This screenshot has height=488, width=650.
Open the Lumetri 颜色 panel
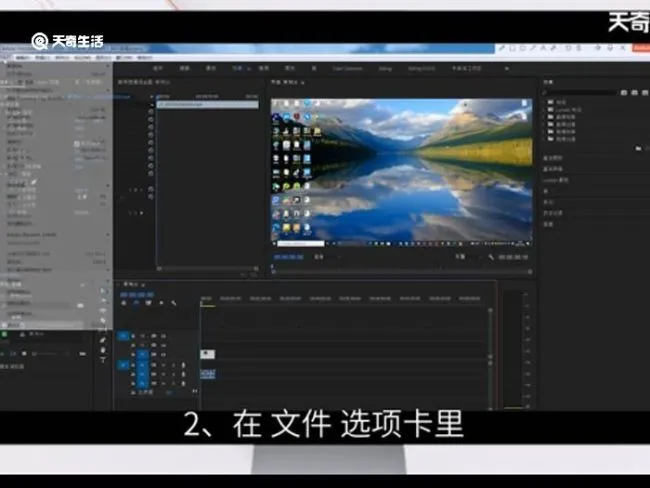pos(555,180)
